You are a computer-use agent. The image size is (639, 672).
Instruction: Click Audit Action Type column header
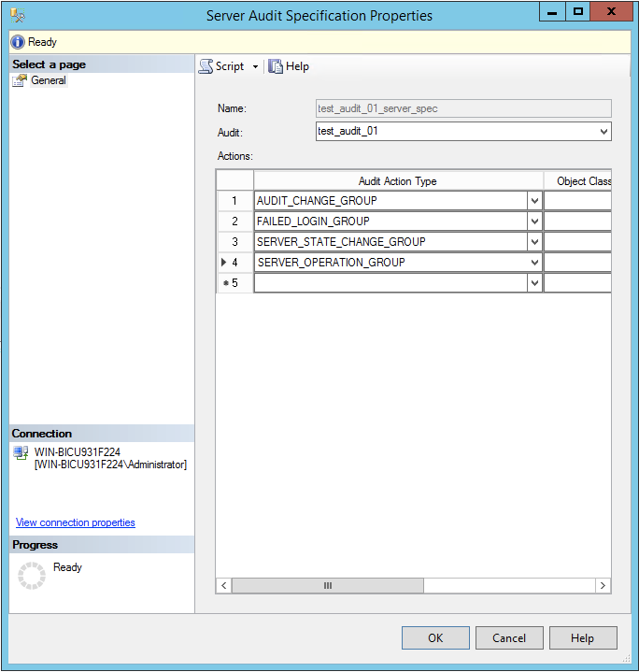coord(398,181)
